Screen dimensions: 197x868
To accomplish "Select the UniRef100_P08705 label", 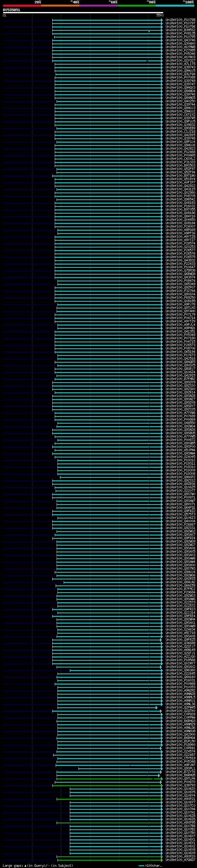I will pyautogui.click(x=180, y=196).
